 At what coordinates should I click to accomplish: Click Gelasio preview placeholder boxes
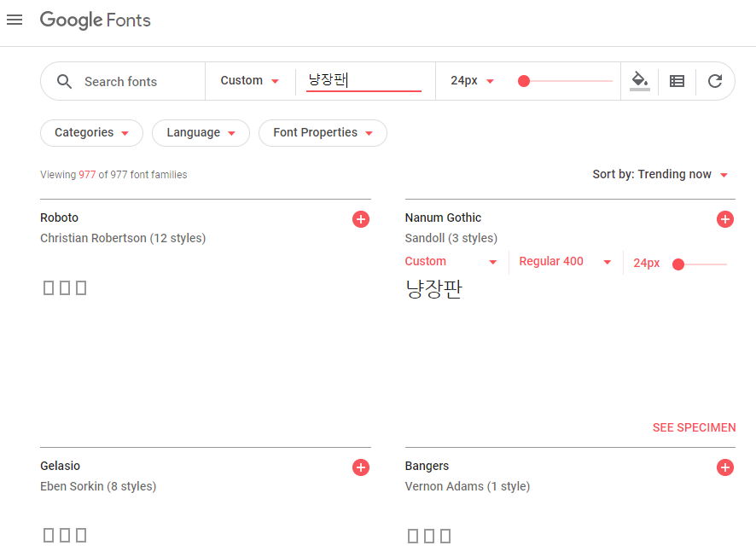(65, 536)
